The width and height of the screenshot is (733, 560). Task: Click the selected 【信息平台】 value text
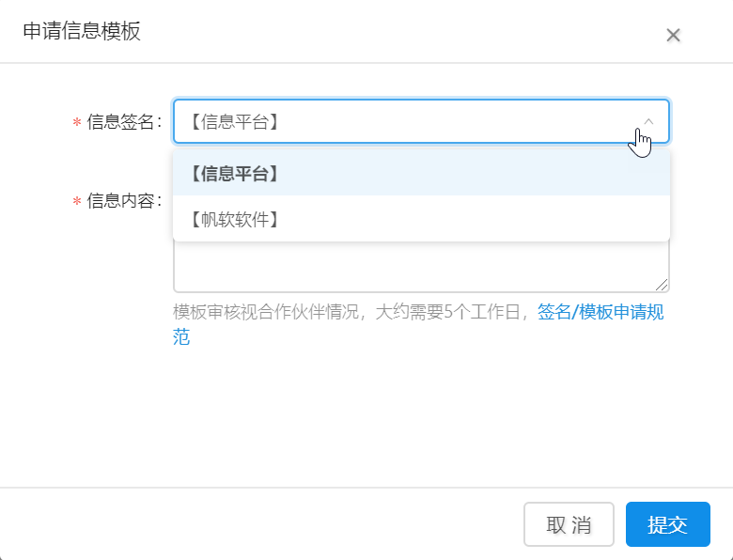tap(233, 121)
